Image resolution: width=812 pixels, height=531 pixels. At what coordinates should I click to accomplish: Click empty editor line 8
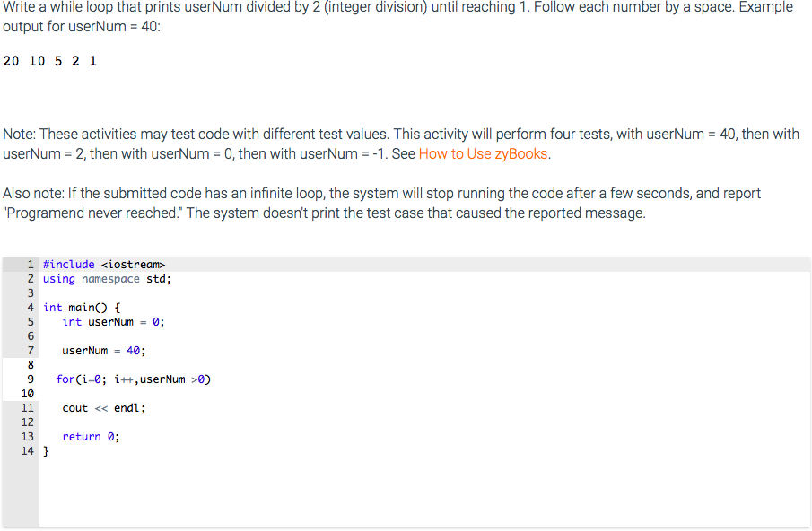click(x=424, y=365)
